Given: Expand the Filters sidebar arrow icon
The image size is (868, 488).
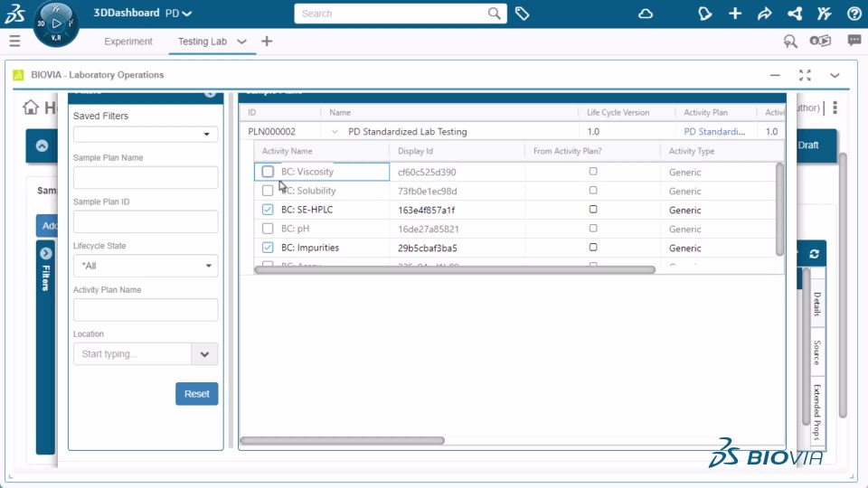Looking at the screenshot, I should (46, 253).
